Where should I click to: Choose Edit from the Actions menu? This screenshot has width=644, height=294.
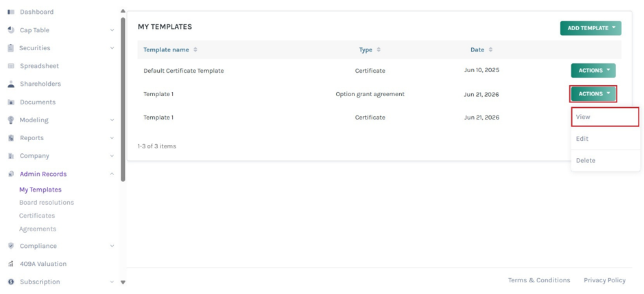point(605,139)
